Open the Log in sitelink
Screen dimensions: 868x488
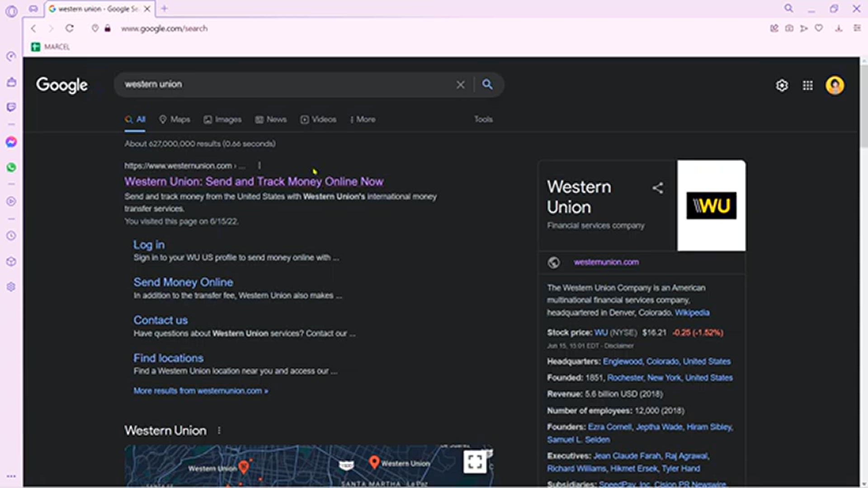point(149,244)
